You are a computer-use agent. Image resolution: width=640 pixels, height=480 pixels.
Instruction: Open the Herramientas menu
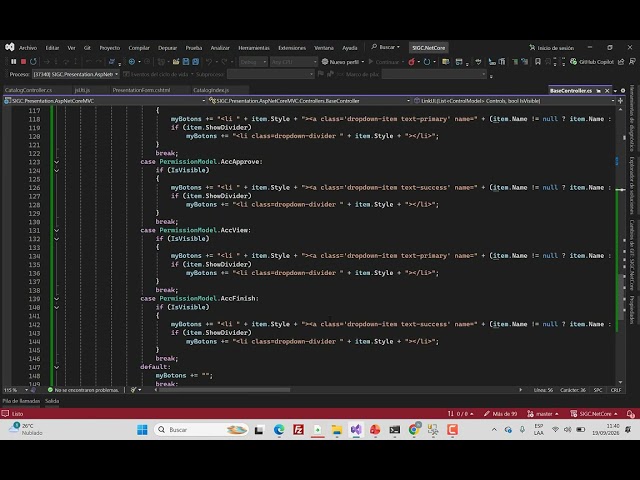click(x=254, y=48)
